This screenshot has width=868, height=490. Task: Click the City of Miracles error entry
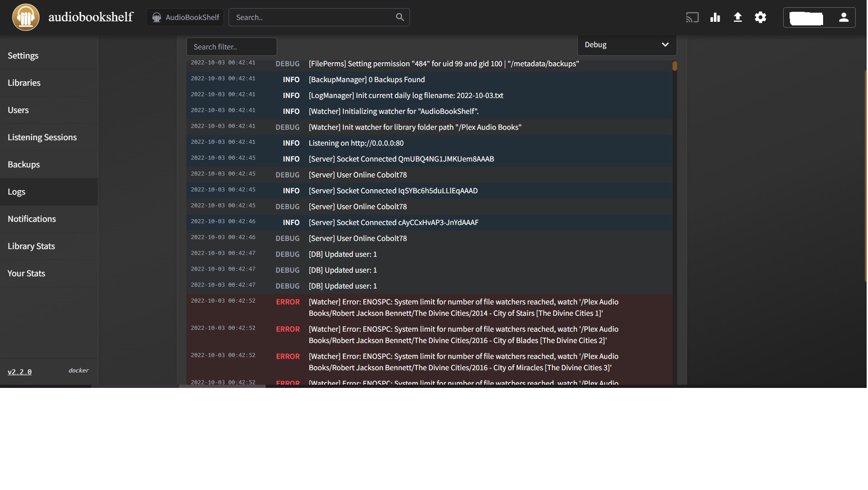429,362
